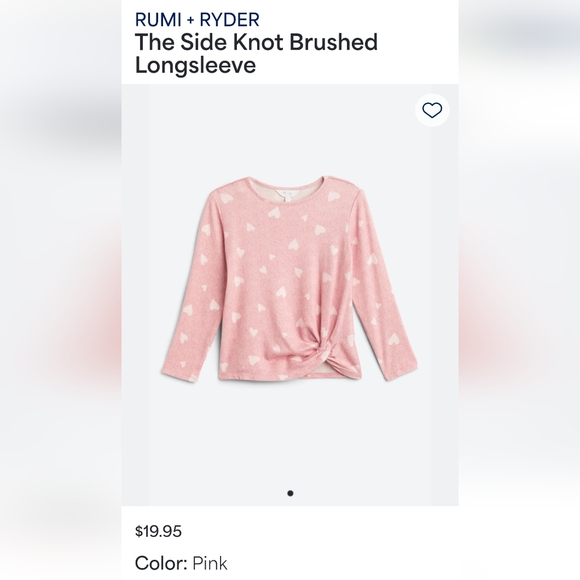Click the word Longsleeve in the title

[195, 65]
